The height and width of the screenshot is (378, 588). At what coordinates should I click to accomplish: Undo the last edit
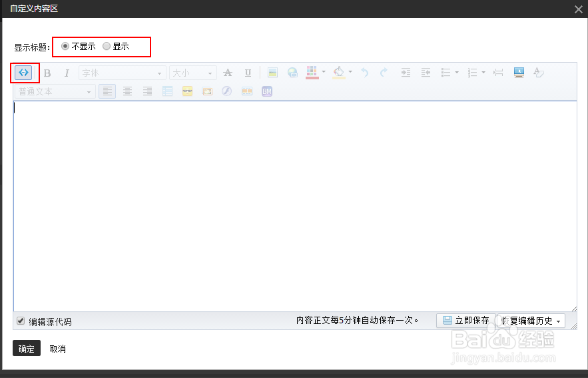(x=364, y=72)
